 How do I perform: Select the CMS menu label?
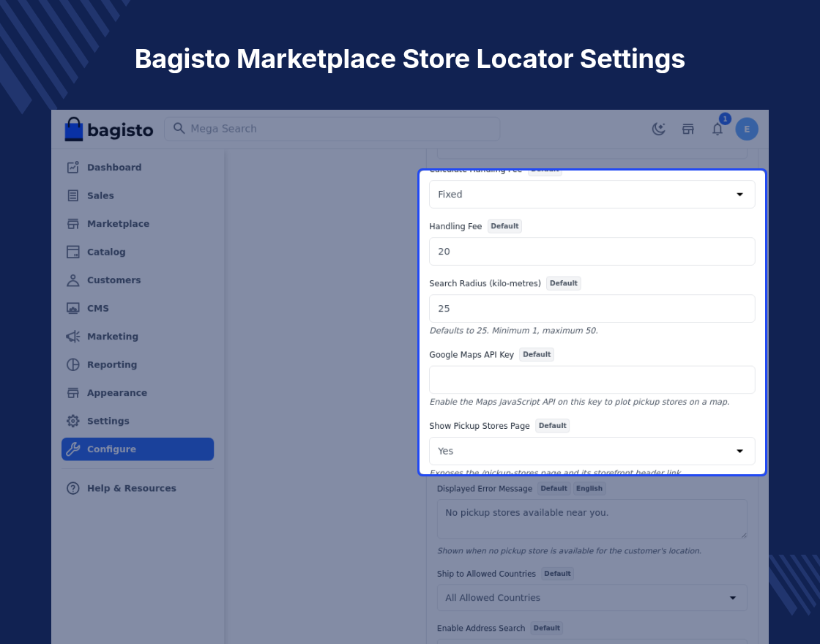[98, 308]
